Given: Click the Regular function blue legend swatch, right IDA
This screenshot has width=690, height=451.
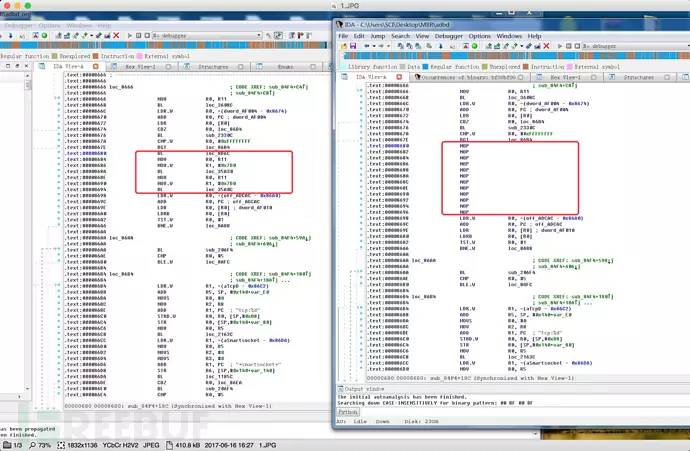Looking at the screenshot, I should point(425,67).
